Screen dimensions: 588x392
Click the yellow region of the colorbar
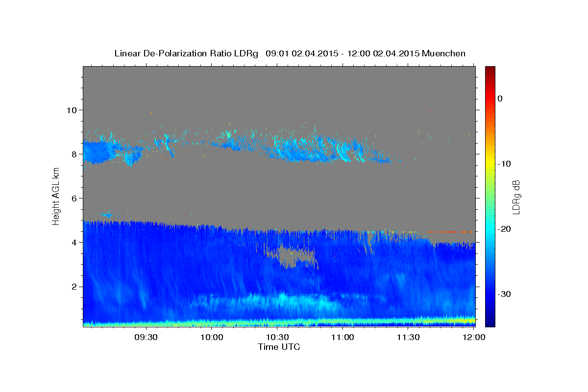tap(490, 162)
